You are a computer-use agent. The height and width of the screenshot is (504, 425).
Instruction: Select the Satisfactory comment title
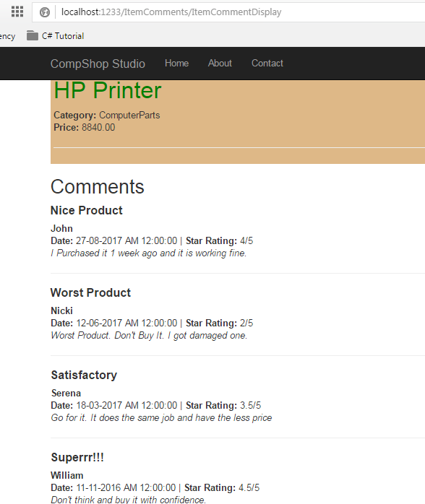pos(84,375)
